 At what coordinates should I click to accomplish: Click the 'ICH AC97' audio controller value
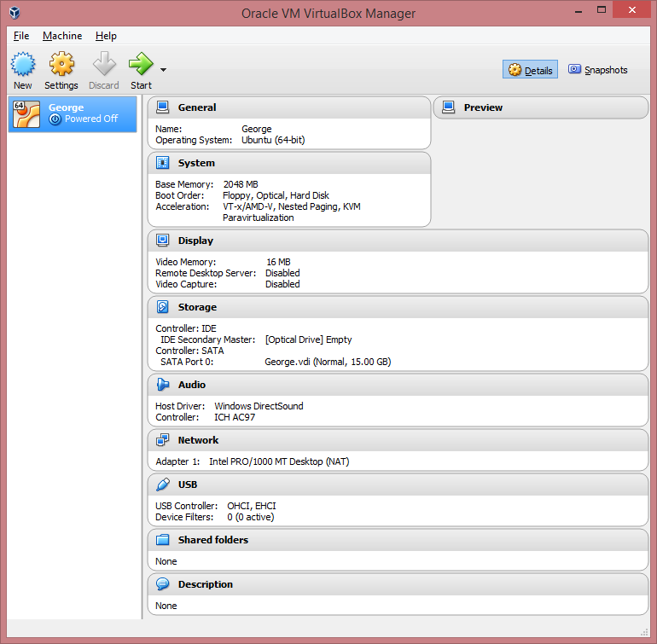click(x=235, y=417)
